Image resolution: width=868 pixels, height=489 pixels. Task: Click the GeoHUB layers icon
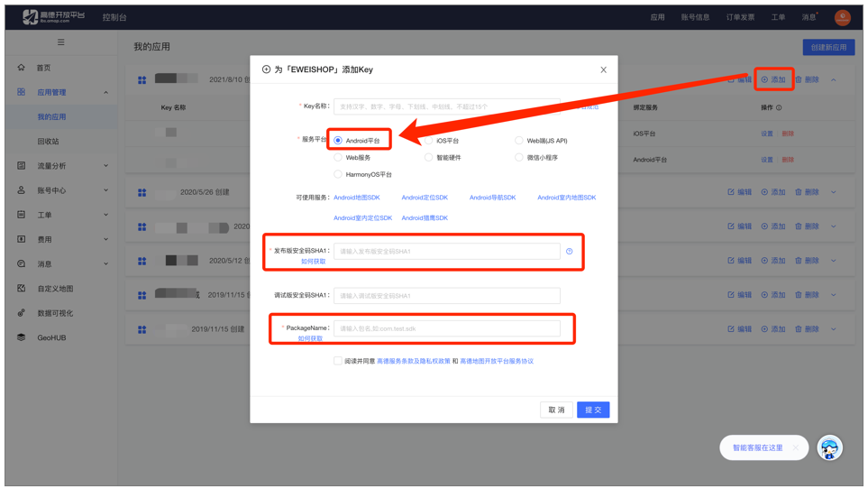coord(21,337)
